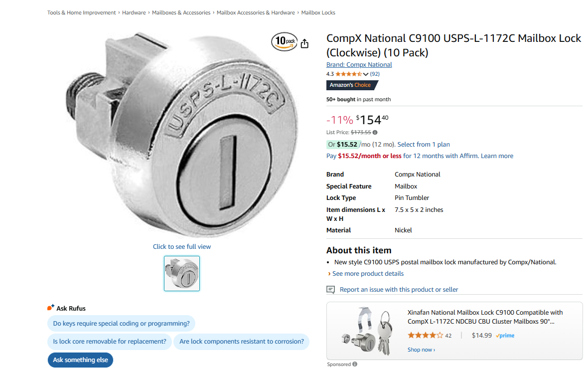The height and width of the screenshot is (369, 588).
Task: Click the List Price info icon
Action: pyautogui.click(x=375, y=133)
